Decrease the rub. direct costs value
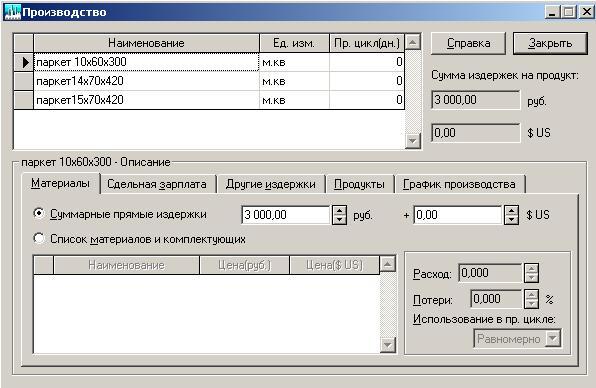596x388 pixels. point(339,220)
